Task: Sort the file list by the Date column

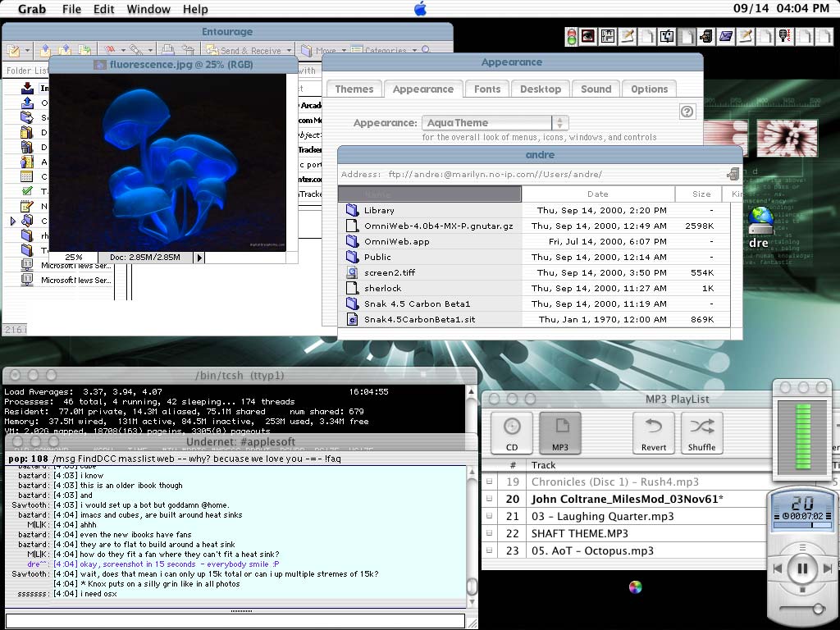Action: (597, 194)
